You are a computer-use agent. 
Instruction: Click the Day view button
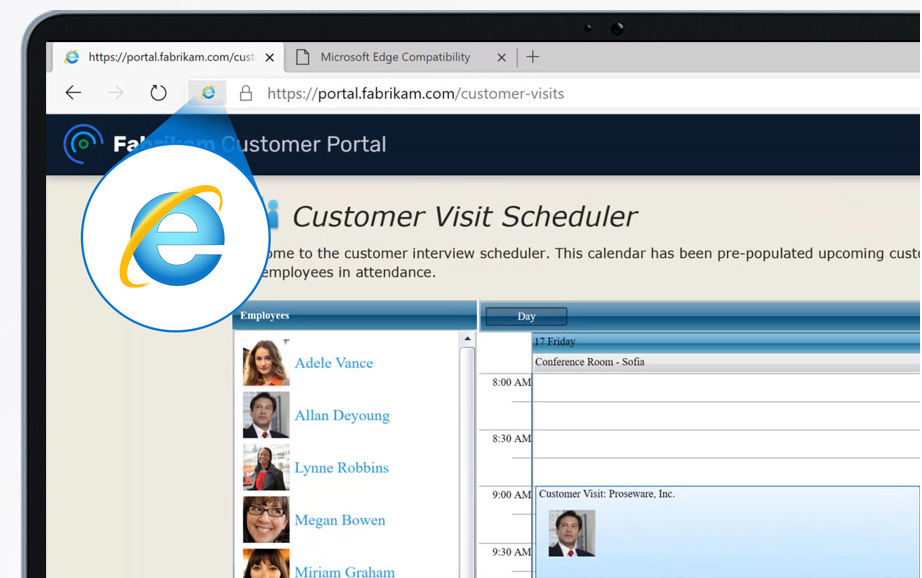(526, 316)
